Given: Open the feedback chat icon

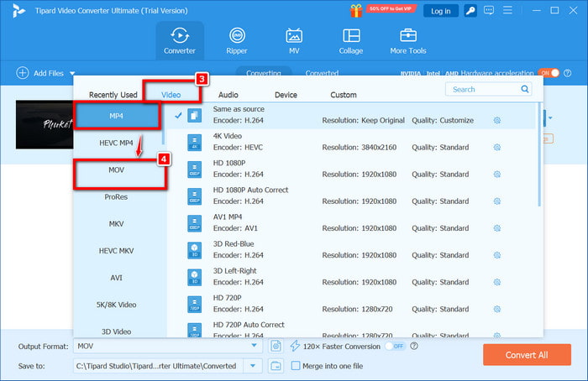Looking at the screenshot, I should tap(489, 10).
